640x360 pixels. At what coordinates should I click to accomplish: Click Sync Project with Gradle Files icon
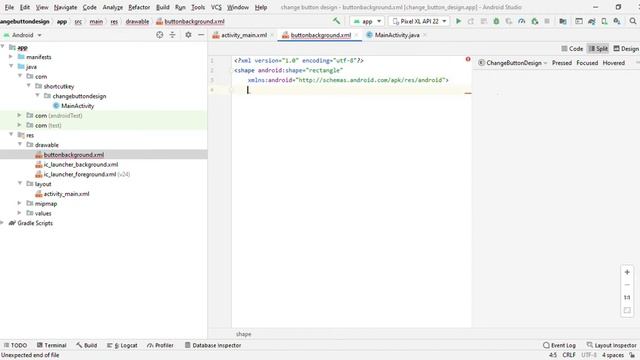(x=592, y=21)
